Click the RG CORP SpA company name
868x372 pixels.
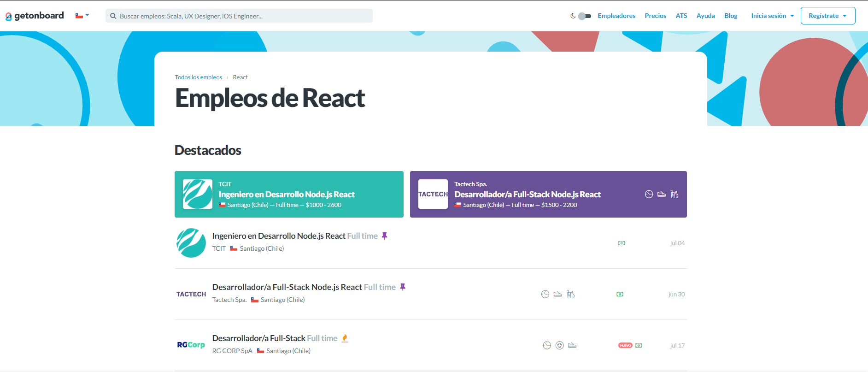[x=232, y=351]
